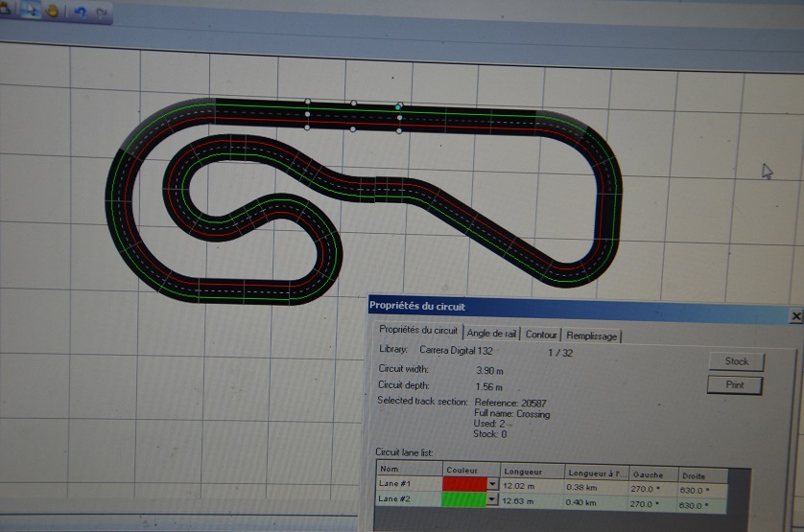Click the Stock button
This screenshot has height=532, width=804.
click(x=736, y=361)
